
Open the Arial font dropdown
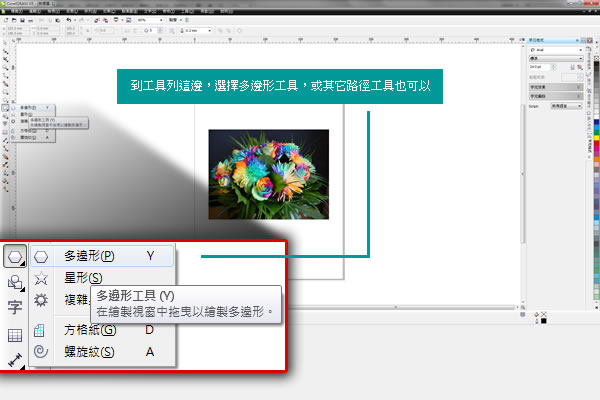[580, 50]
